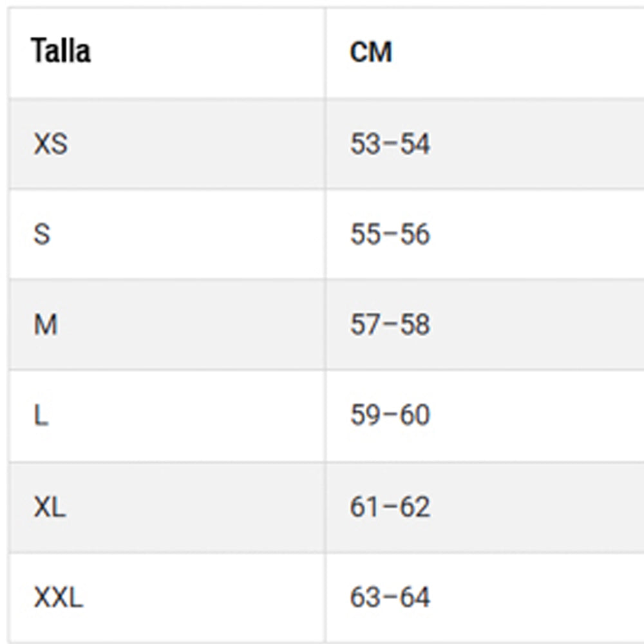
Task: Select the XXL size cell
Action: coord(58,598)
